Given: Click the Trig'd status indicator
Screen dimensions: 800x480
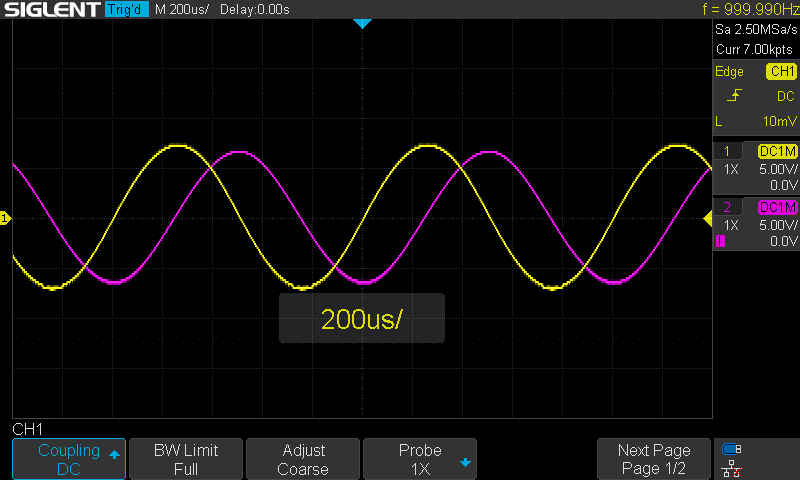Looking at the screenshot, I should [127, 9].
